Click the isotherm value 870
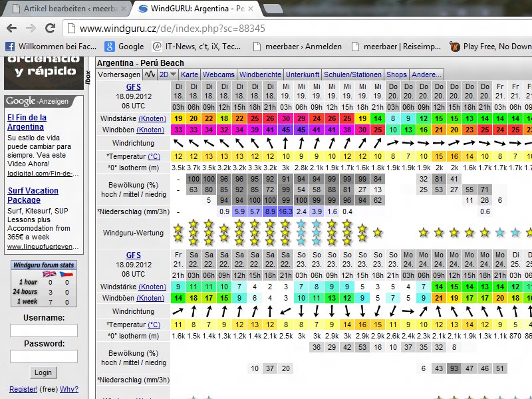The image size is (532, 399). click(x=515, y=336)
